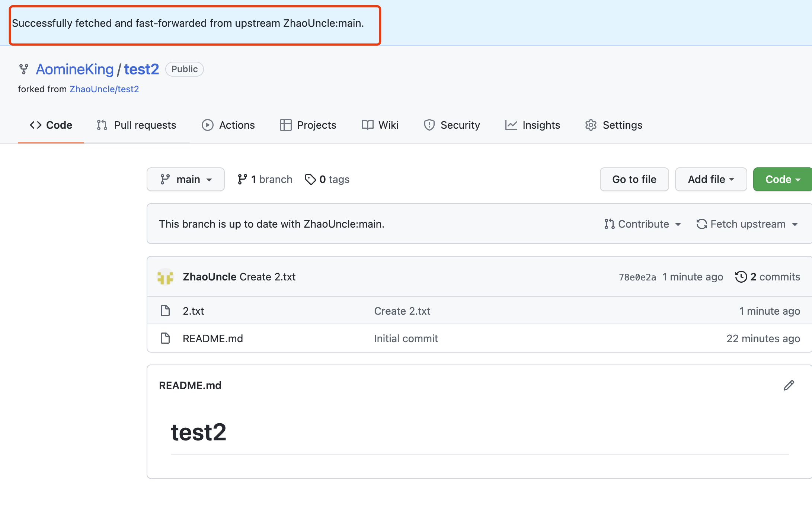The height and width of the screenshot is (517, 812).
Task: Click the Settings gear icon
Action: coord(591,125)
